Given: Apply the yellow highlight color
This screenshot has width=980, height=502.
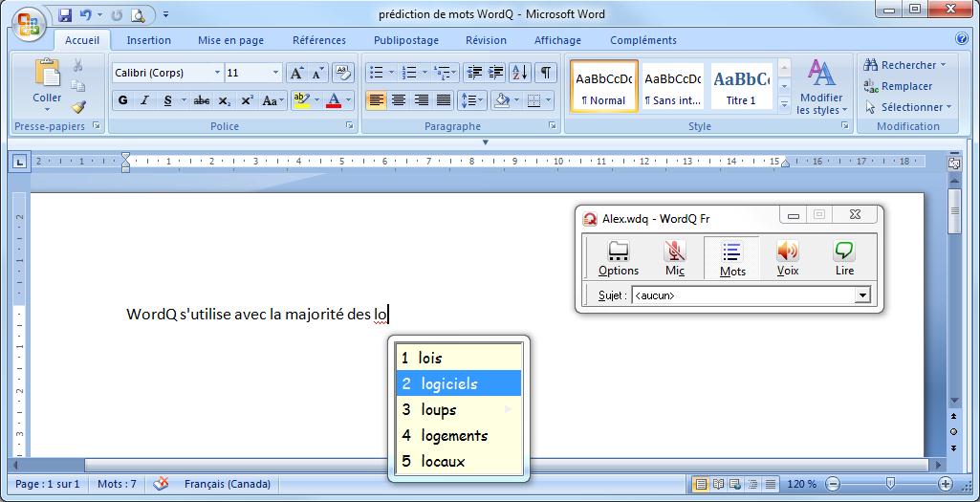Looking at the screenshot, I should point(301,100).
